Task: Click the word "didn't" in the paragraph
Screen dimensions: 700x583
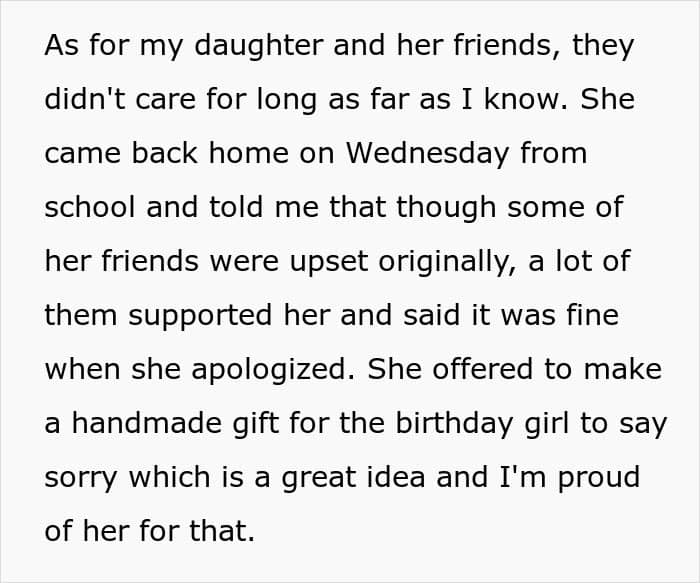Action: [x=85, y=99]
